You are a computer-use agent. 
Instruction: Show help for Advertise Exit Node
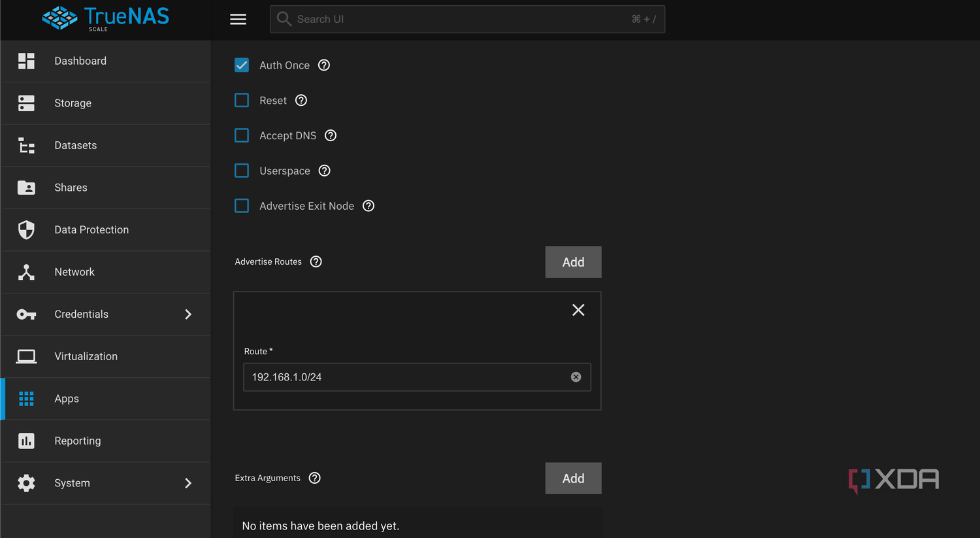[x=368, y=206]
